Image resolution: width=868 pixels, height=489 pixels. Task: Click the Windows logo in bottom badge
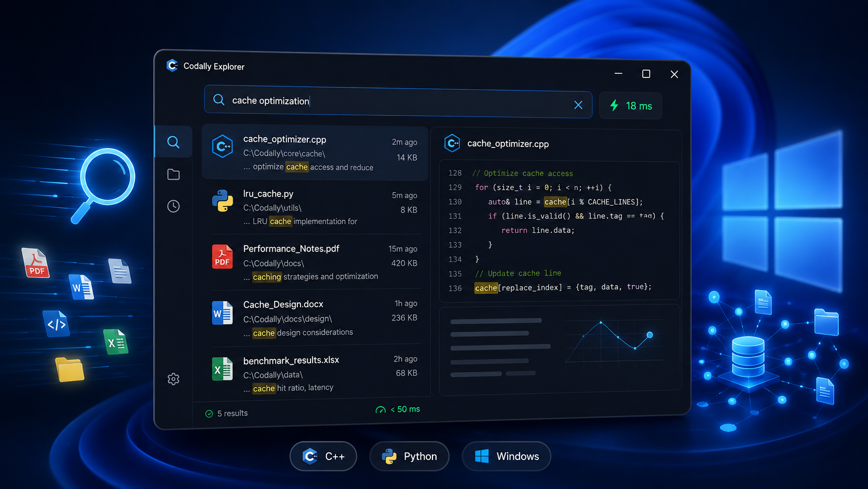tap(482, 456)
